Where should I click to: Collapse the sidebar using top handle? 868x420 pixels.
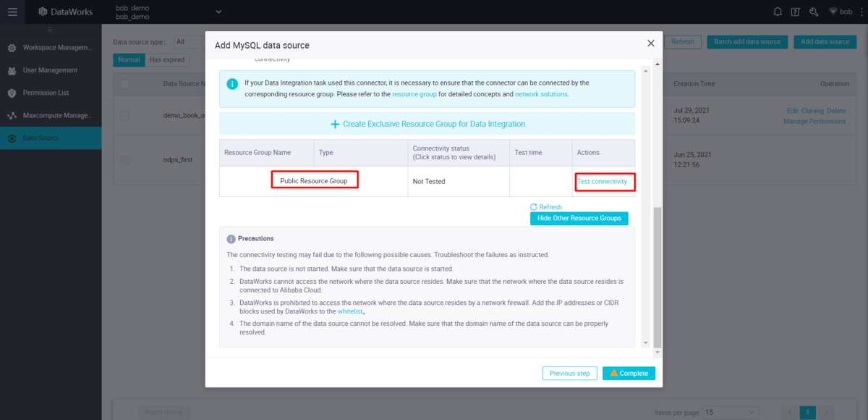tap(51, 29)
